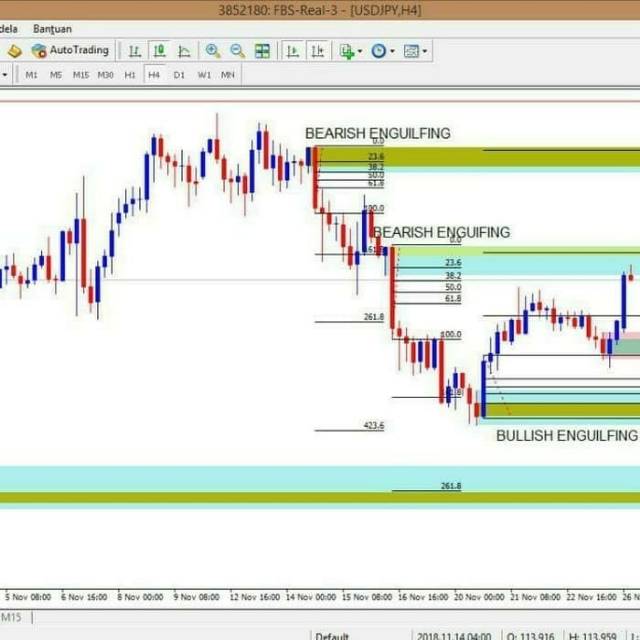The height and width of the screenshot is (640, 640).
Task: Click the 15 Nov 08:00 time label
Action: pos(367,597)
